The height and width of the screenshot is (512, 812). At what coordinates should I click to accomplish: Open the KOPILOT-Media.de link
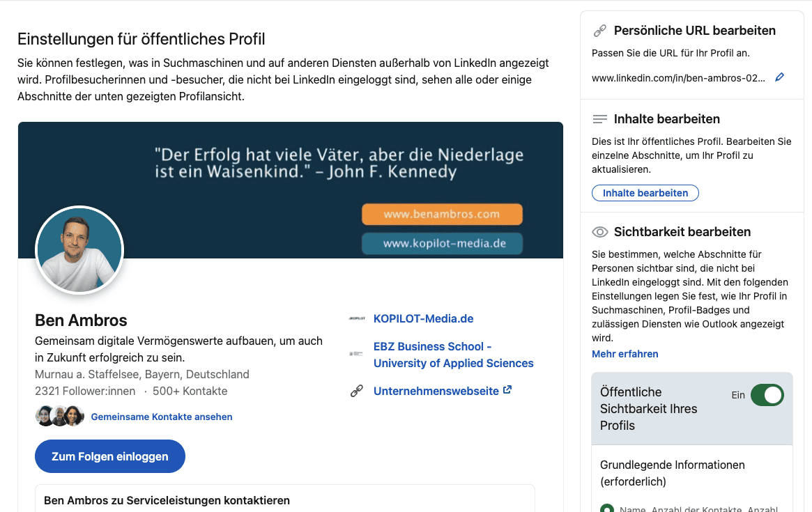point(423,319)
